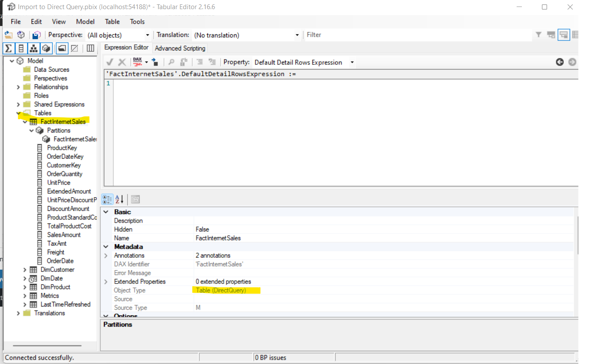Toggle display of folder items in tree

point(62,48)
